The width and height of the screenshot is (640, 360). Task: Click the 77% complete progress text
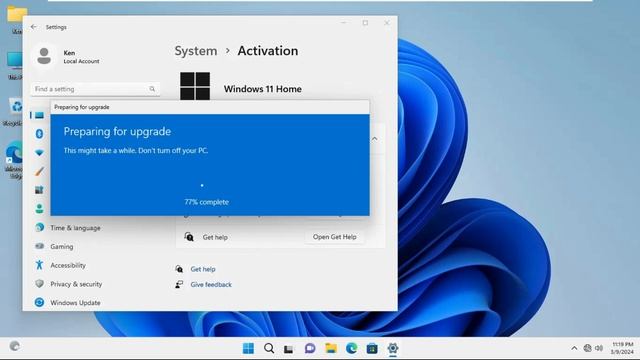point(207,202)
